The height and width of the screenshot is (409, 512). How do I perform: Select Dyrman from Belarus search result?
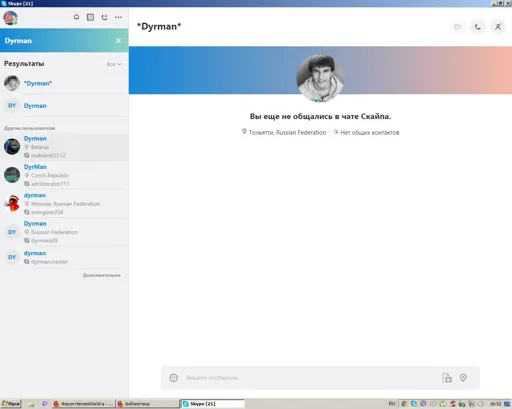click(64, 147)
